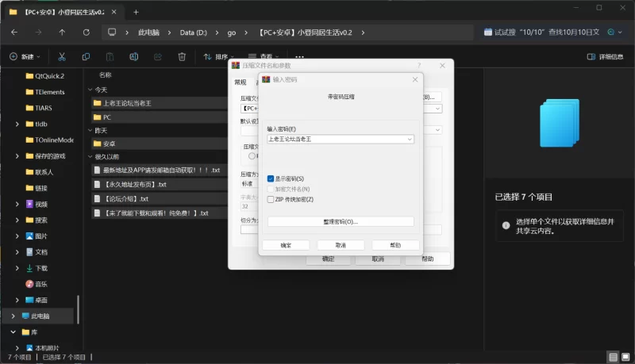This screenshot has height=364, width=635.
Task: Click 取消 in the archive parameters window
Action: pyautogui.click(x=378, y=259)
